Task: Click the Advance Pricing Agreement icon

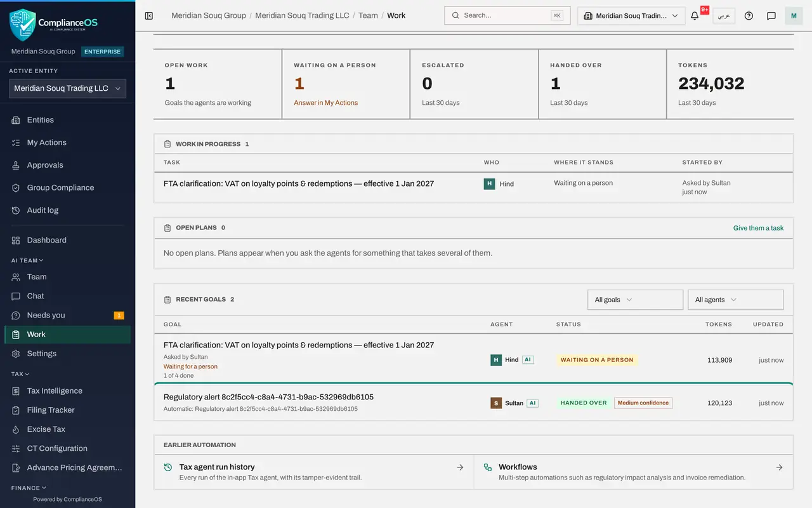Action: (16, 467)
